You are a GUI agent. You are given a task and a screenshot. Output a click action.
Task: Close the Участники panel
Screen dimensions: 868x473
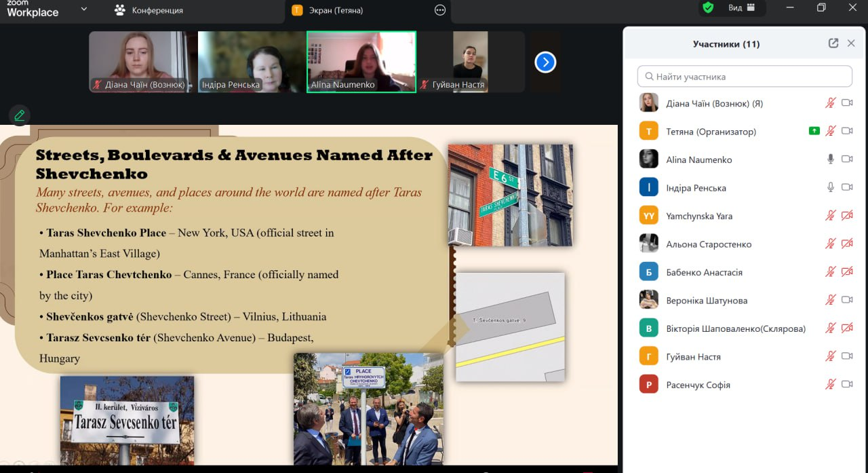pyautogui.click(x=852, y=43)
